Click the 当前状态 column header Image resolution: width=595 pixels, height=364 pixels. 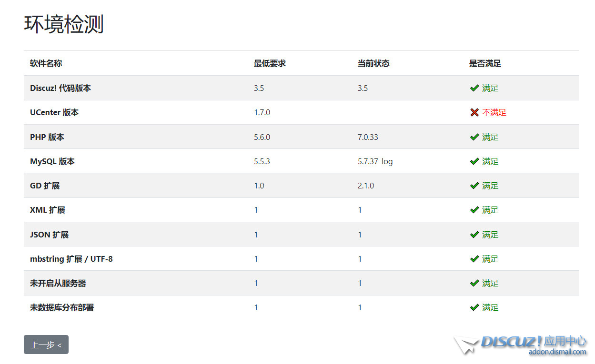373,63
